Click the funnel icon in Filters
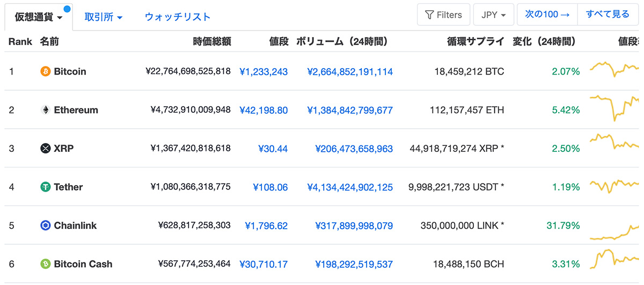644x285 pixels. [429, 15]
